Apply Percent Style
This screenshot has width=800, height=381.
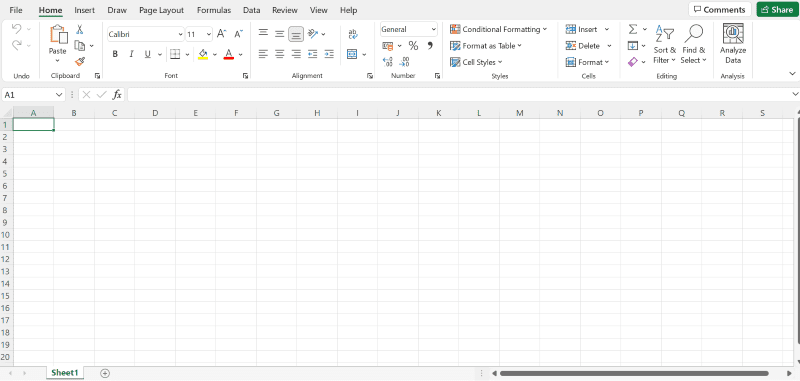pyautogui.click(x=413, y=46)
